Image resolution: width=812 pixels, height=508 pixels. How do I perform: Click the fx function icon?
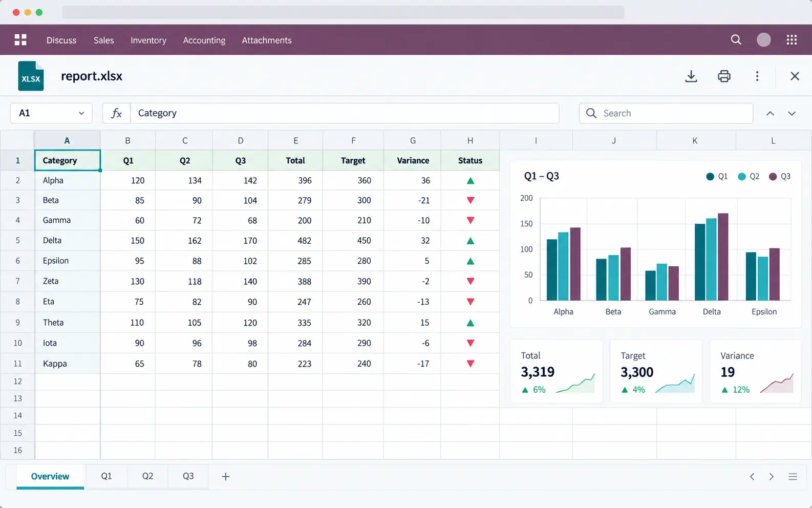pyautogui.click(x=117, y=113)
